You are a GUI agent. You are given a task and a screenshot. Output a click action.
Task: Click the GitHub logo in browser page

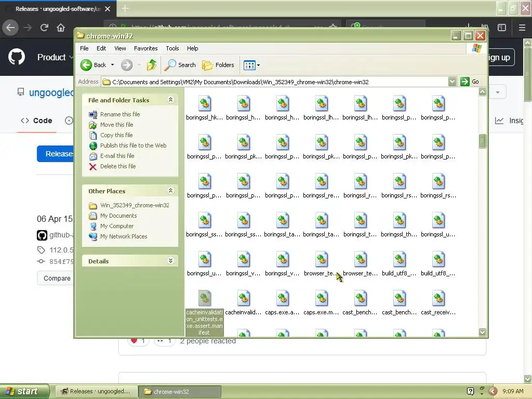(x=17, y=57)
